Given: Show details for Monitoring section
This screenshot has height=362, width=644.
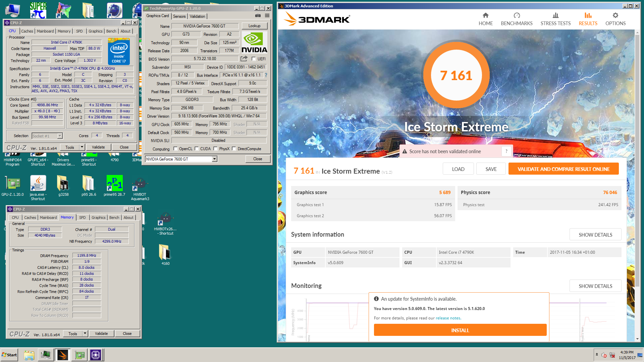Looking at the screenshot, I should [x=595, y=286].
